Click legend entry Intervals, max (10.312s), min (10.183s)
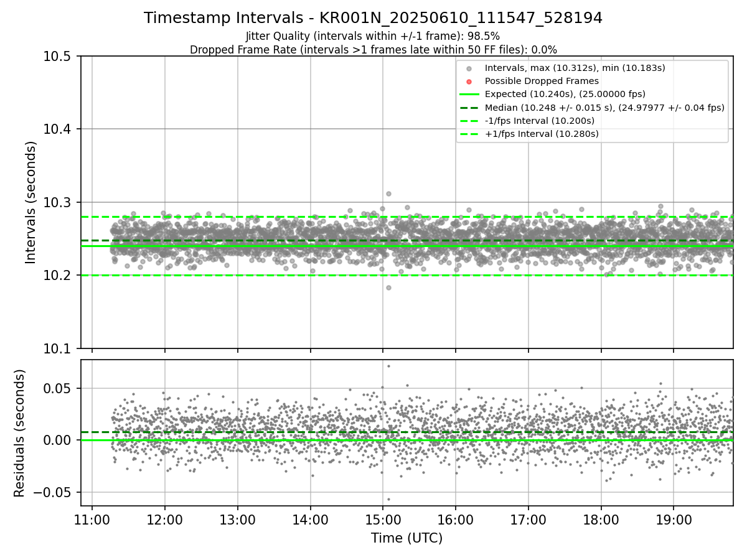 coord(575,68)
